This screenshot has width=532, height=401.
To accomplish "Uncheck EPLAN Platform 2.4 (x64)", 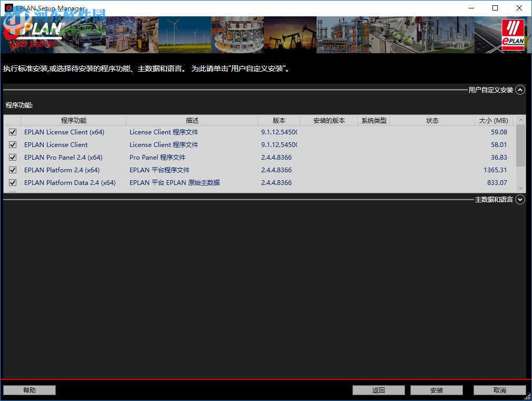I will coord(12,170).
